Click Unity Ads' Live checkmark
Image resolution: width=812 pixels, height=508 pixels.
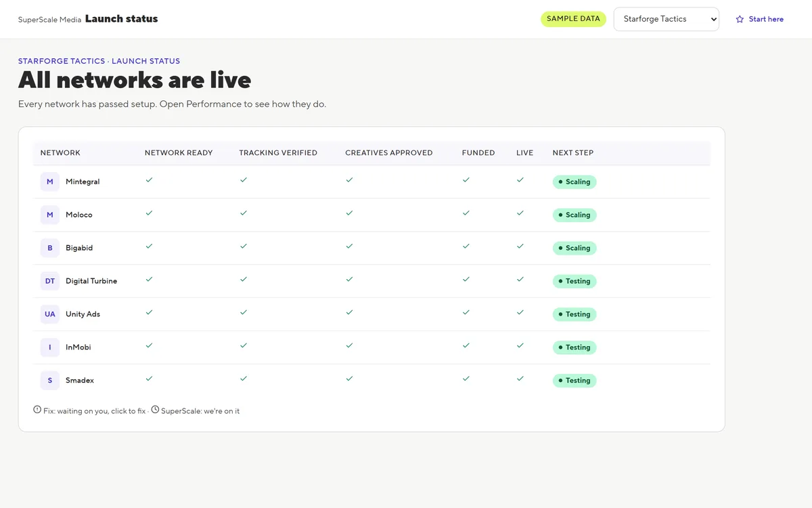520,313
